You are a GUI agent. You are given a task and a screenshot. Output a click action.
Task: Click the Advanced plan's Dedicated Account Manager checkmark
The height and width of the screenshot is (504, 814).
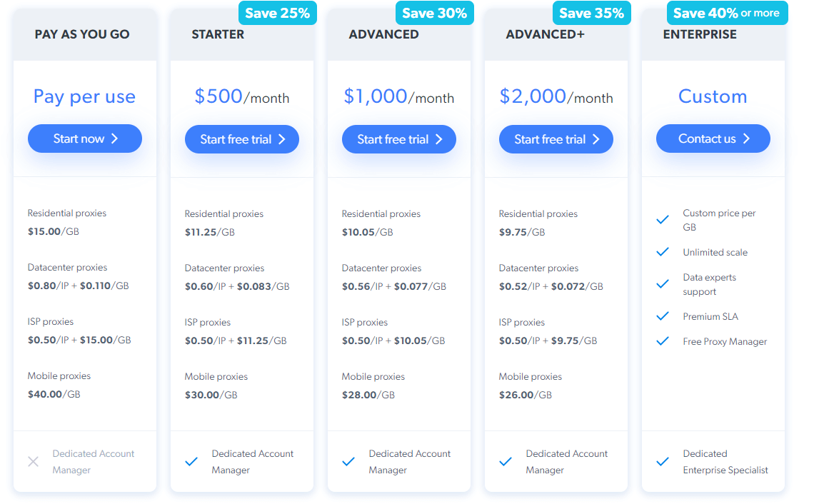point(348,461)
